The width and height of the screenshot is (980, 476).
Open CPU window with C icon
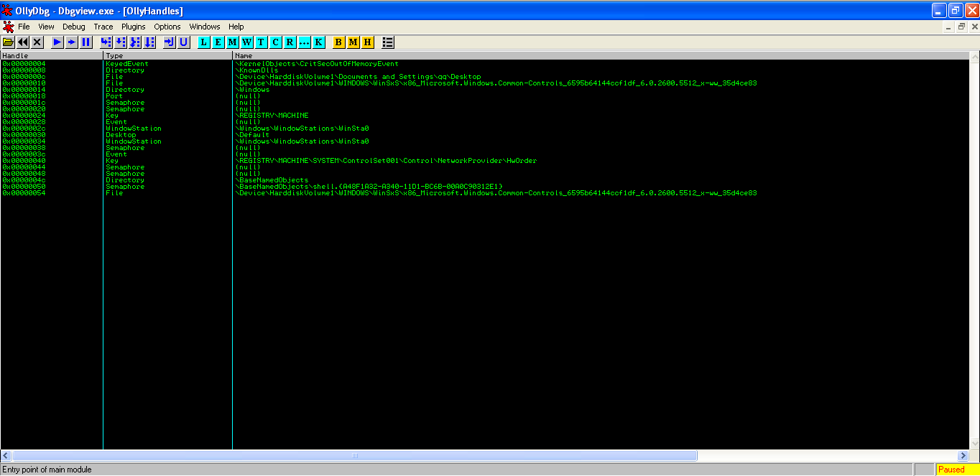(276, 42)
